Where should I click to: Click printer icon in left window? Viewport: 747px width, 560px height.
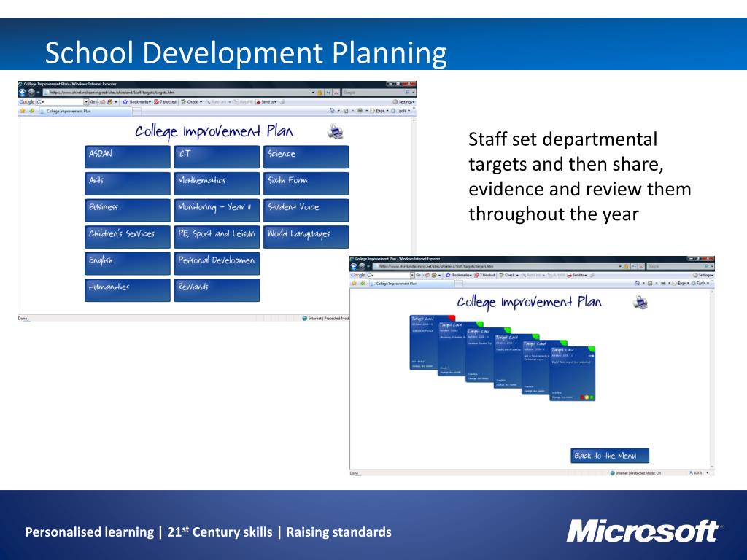[x=336, y=131]
